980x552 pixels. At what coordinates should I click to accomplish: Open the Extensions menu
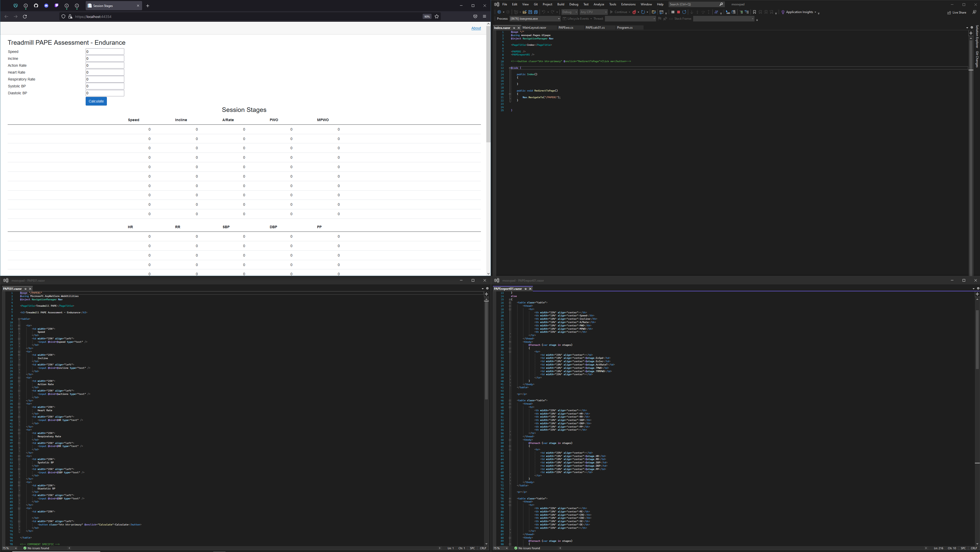[x=628, y=4]
